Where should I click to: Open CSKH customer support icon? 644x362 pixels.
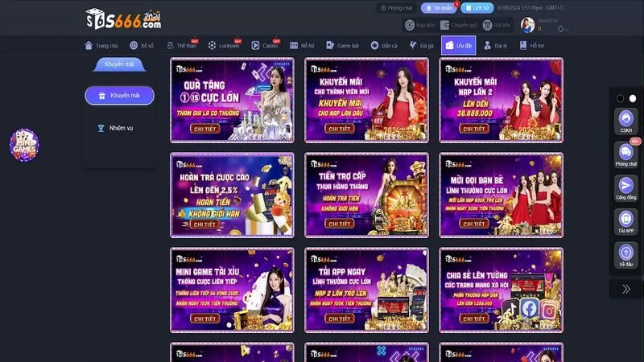coord(625,119)
